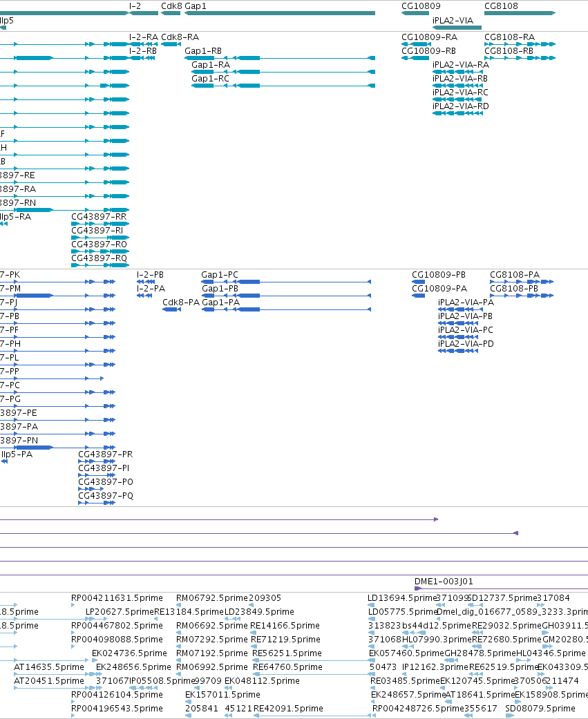Select the CG43897-PI protein label

click(x=104, y=468)
